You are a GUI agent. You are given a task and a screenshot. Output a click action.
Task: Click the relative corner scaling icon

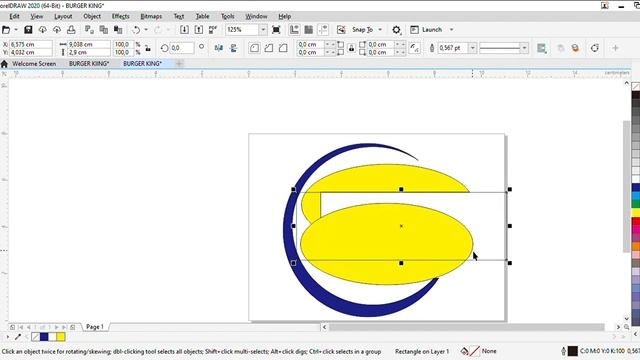tap(414, 48)
